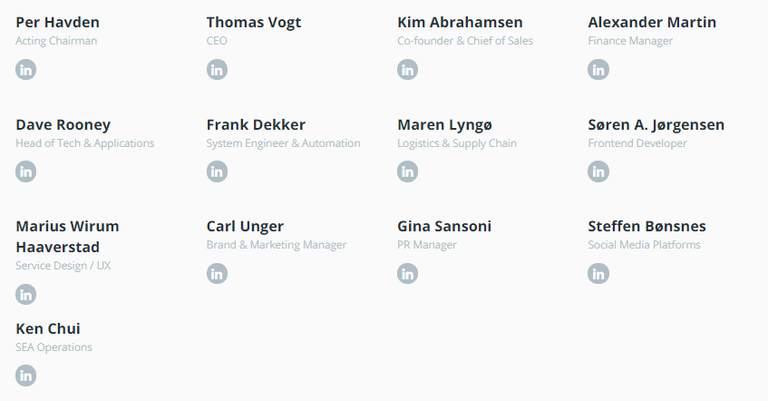Open Carl Unger's LinkedIn icon
The image size is (768, 401).
pos(217,274)
